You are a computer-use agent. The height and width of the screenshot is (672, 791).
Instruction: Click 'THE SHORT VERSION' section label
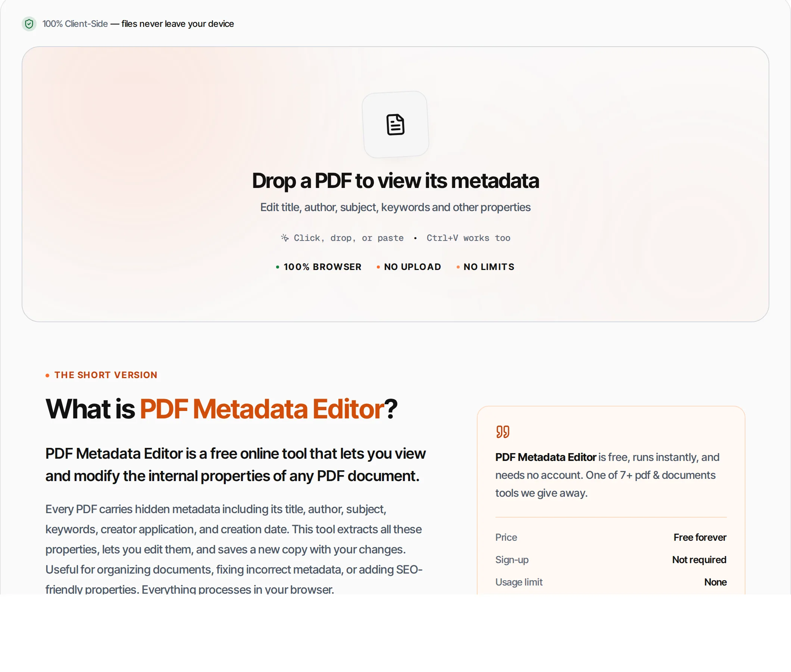point(101,375)
